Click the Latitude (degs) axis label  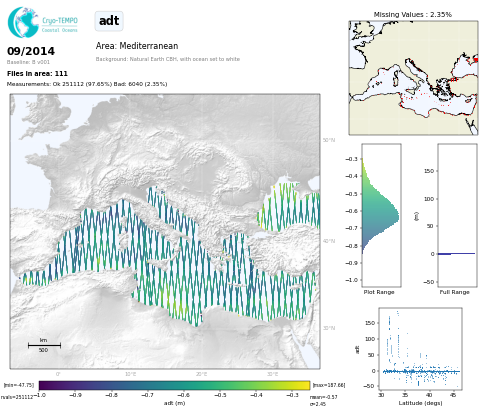coord(420,403)
